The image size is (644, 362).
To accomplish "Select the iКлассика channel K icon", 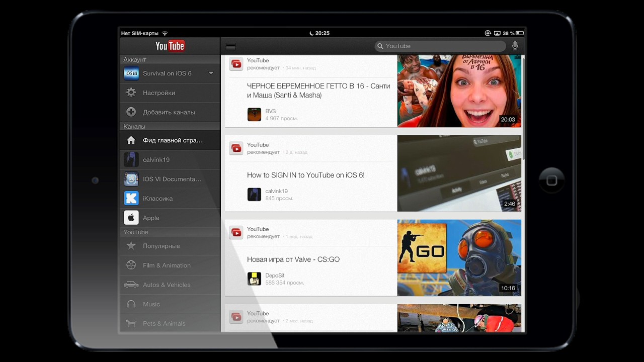I will 131,198.
